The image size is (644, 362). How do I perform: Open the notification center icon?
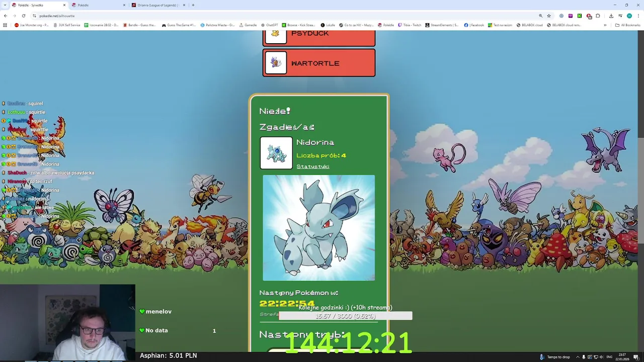tap(636, 357)
